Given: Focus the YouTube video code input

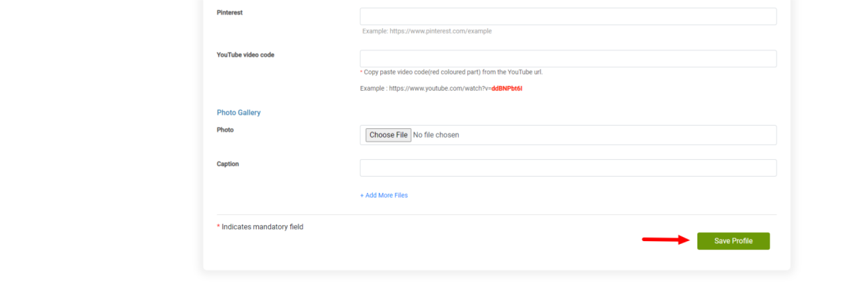Looking at the screenshot, I should 568,59.
